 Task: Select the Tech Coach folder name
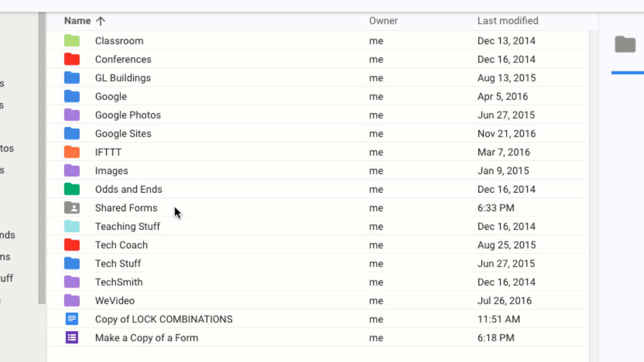(x=121, y=245)
